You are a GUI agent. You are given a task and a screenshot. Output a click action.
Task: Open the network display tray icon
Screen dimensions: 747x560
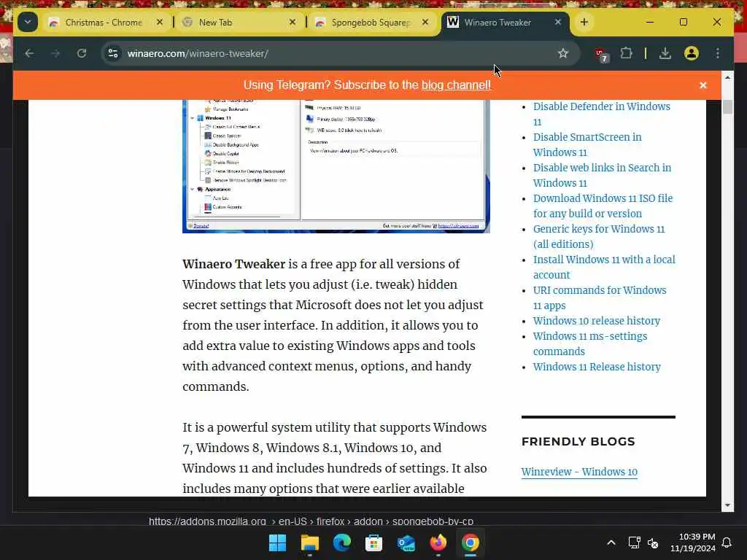(x=634, y=542)
